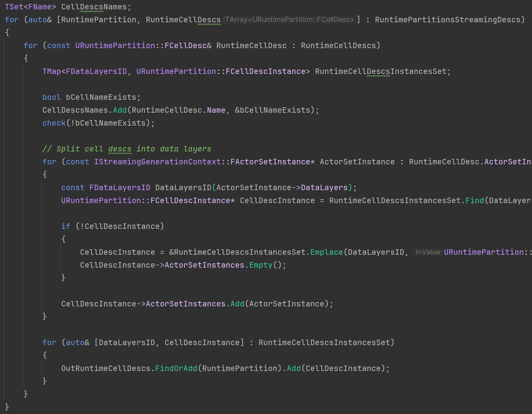Click the Empty() method call
The height and width of the screenshot is (414, 532).
click(266, 265)
